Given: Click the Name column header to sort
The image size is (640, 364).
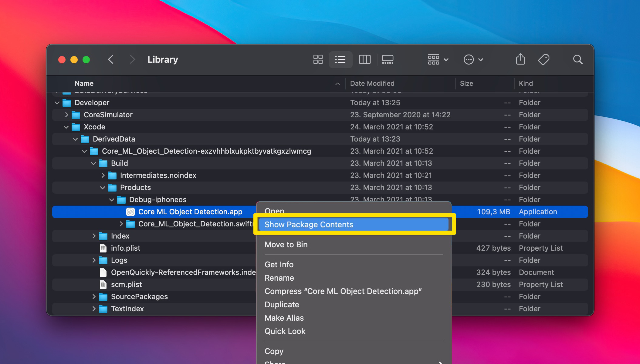Looking at the screenshot, I should [84, 83].
